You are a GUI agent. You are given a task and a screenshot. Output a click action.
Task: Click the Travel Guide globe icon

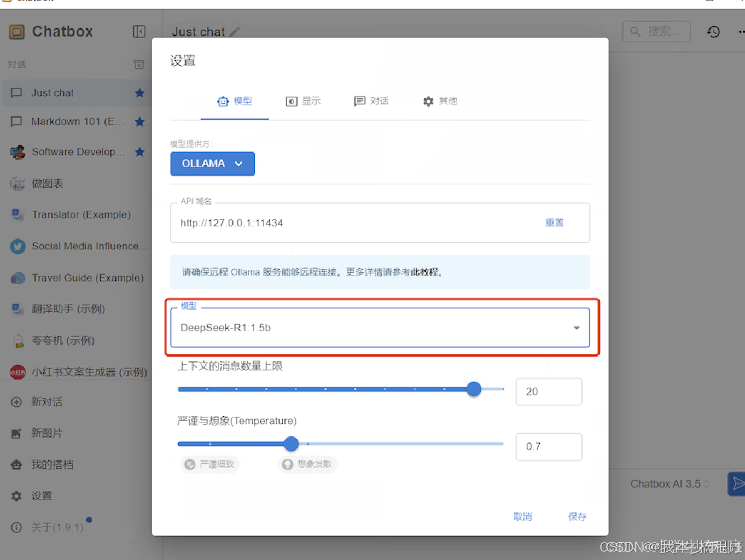pyautogui.click(x=18, y=278)
